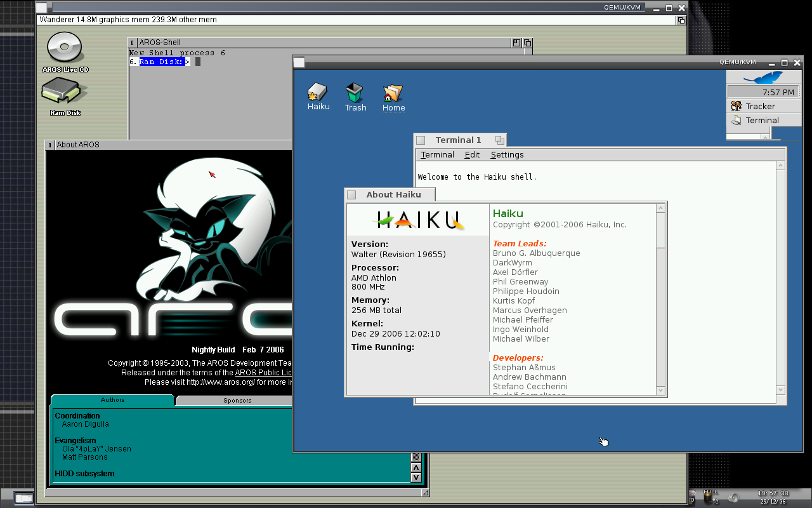The image size is (812, 508).
Task: Open the Edit menu in Haiku Terminal
Action: [x=472, y=155]
